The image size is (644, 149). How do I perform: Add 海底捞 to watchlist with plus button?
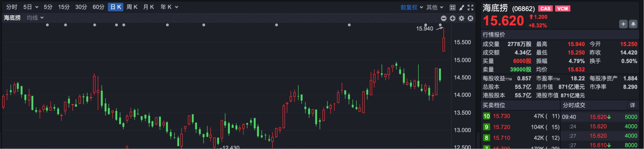pos(623,24)
